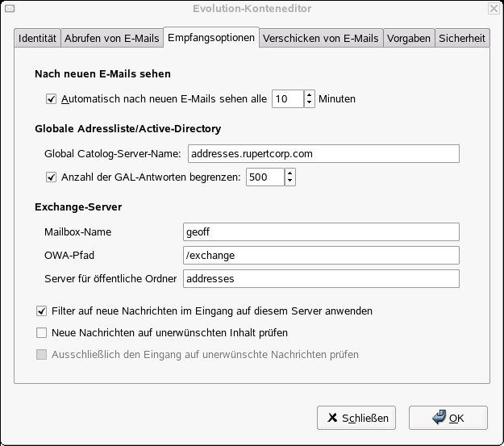This screenshot has width=504, height=446.
Task: Click the OWA-Pfad field containing /exchange
Action: [x=321, y=256]
